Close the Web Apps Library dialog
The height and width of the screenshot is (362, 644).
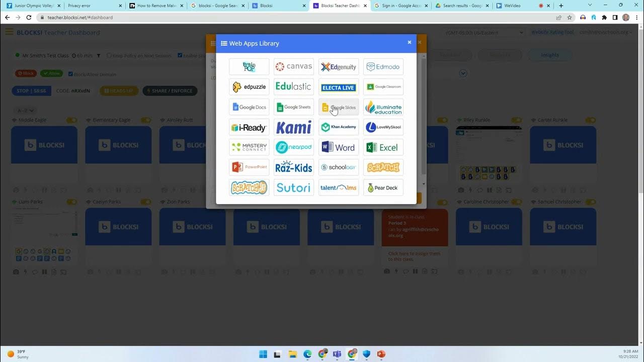410,42
